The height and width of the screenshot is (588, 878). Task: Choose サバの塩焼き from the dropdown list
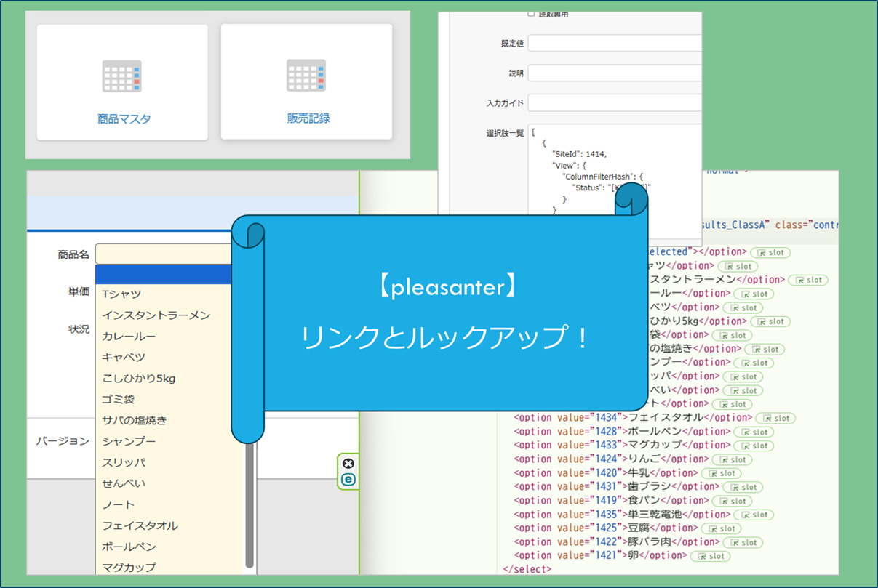coord(135,421)
